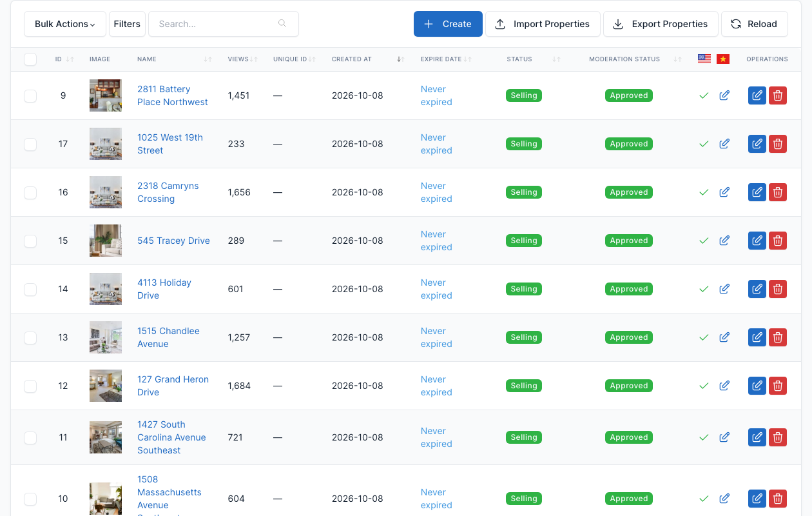Screen dimensions: 812x516
Task: Edit Vietnamese translation for 127 Grand Heron Drive
Action: click(x=724, y=386)
